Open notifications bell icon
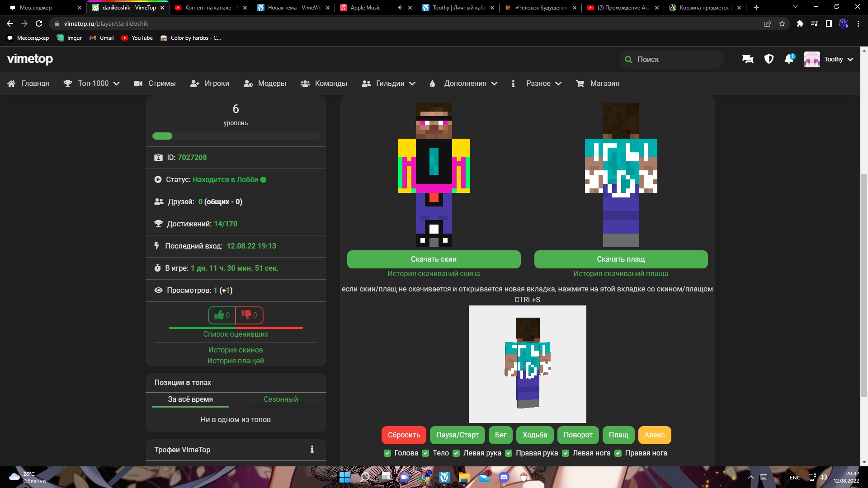 tap(789, 59)
